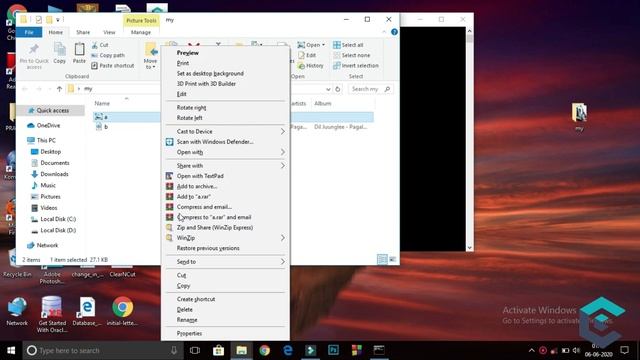The height and width of the screenshot is (360, 640).
Task: Click the Name column header
Action: click(102, 104)
